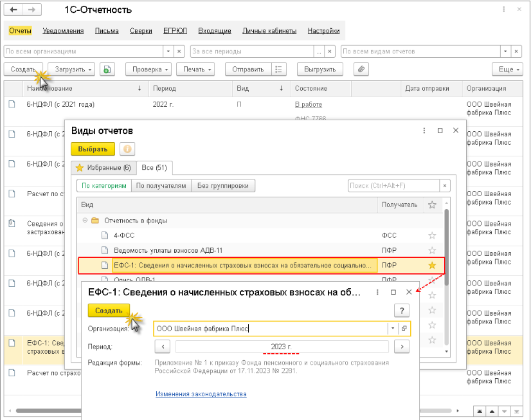Clear the organizations filter with the x
This screenshot has height=420, width=531.
tap(179, 51)
